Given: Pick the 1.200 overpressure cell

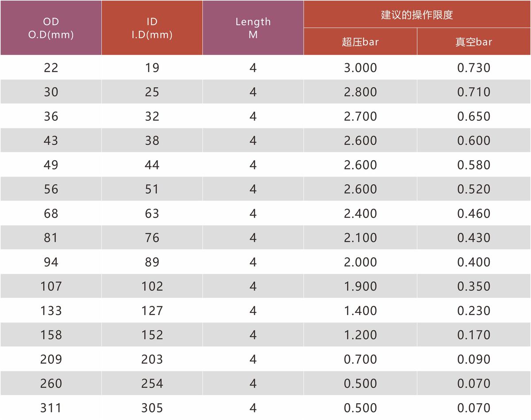Looking at the screenshot, I should [360, 335].
